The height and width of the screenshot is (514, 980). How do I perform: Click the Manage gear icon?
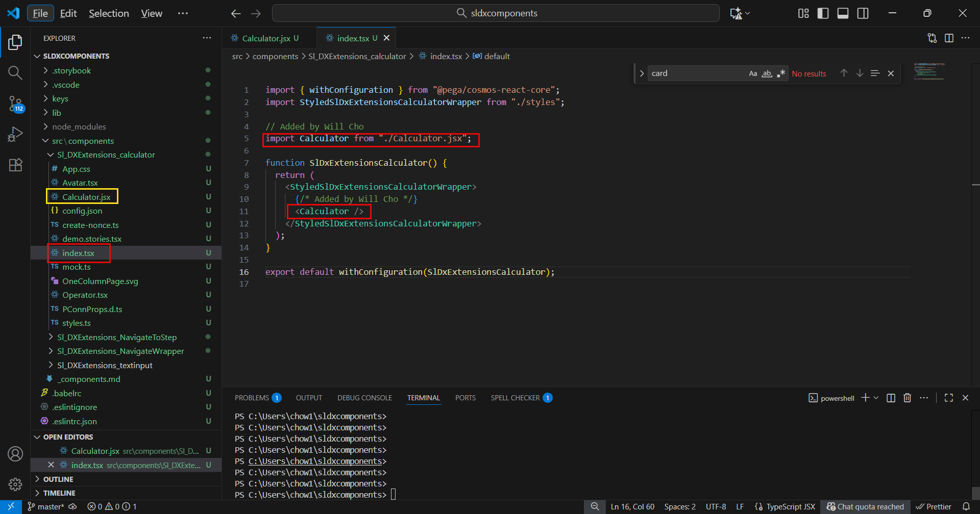point(15,484)
